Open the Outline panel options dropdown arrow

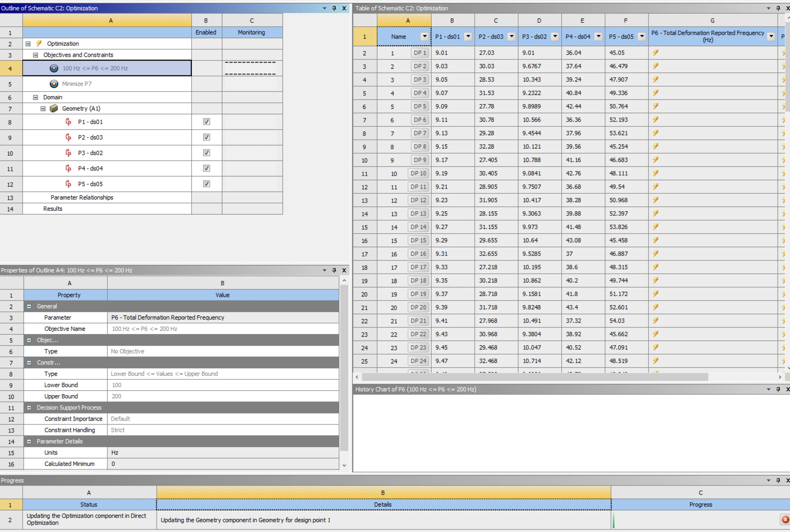[x=324, y=8]
